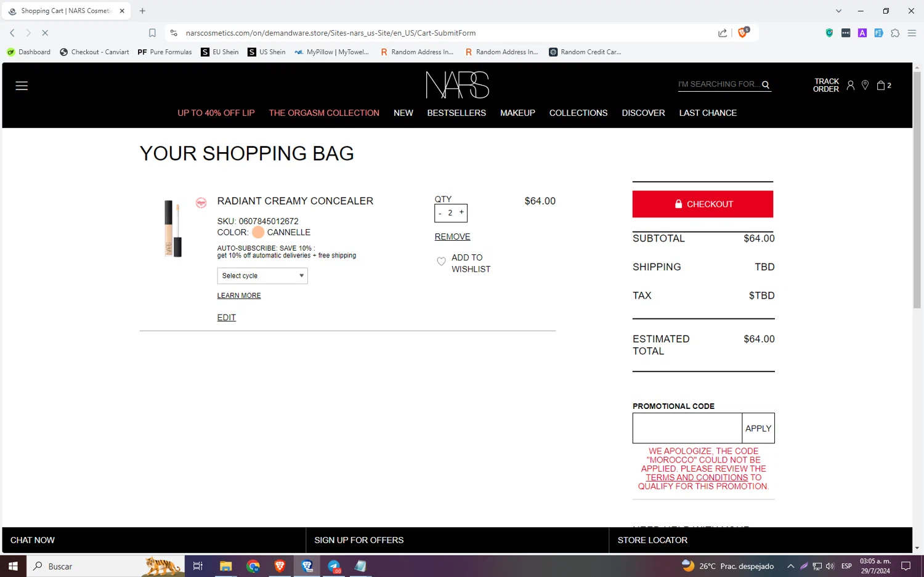Click the EDIT item link
This screenshot has width=924, height=577.
(227, 317)
